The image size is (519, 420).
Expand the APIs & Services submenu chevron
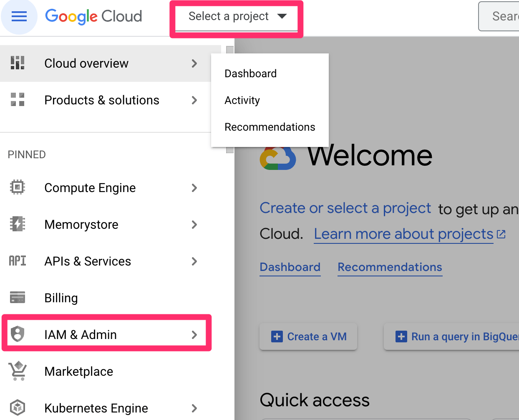(194, 261)
